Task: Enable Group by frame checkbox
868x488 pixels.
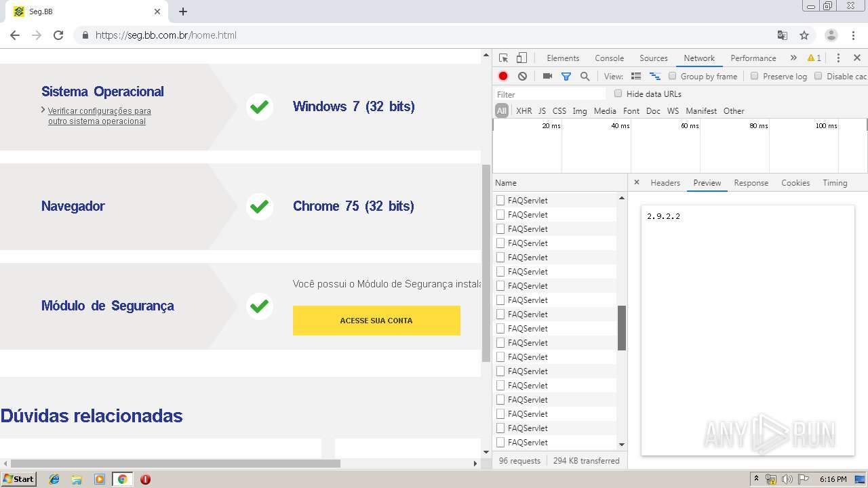Action: point(673,76)
